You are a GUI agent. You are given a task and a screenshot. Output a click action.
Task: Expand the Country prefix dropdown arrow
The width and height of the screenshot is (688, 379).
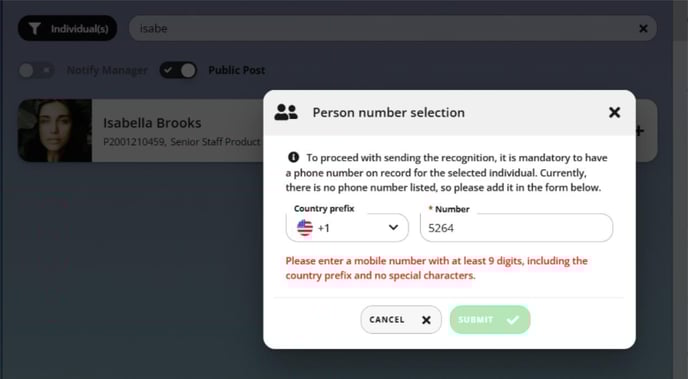pos(393,227)
